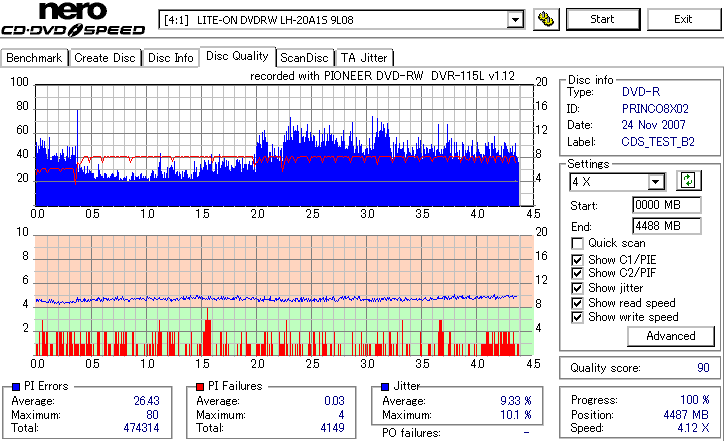
Task: Click the Quality score value 90
Action: [x=703, y=368]
